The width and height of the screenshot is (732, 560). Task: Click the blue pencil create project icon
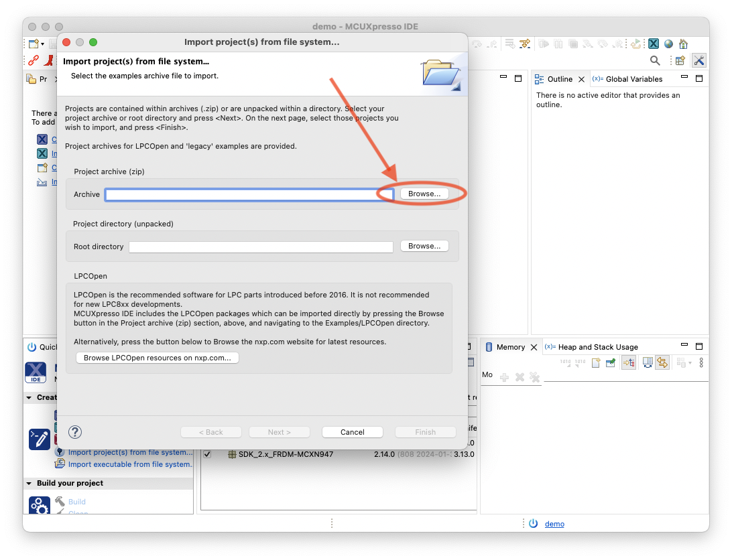pyautogui.click(x=39, y=439)
